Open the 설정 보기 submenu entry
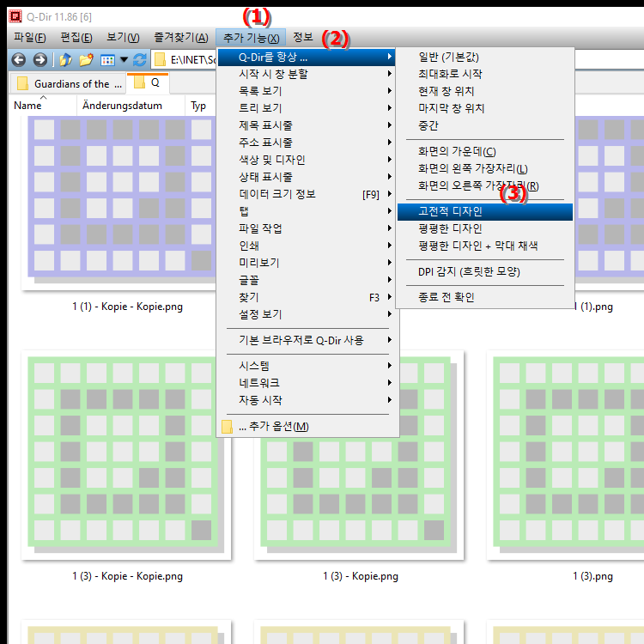The width and height of the screenshot is (644, 644). [307, 314]
